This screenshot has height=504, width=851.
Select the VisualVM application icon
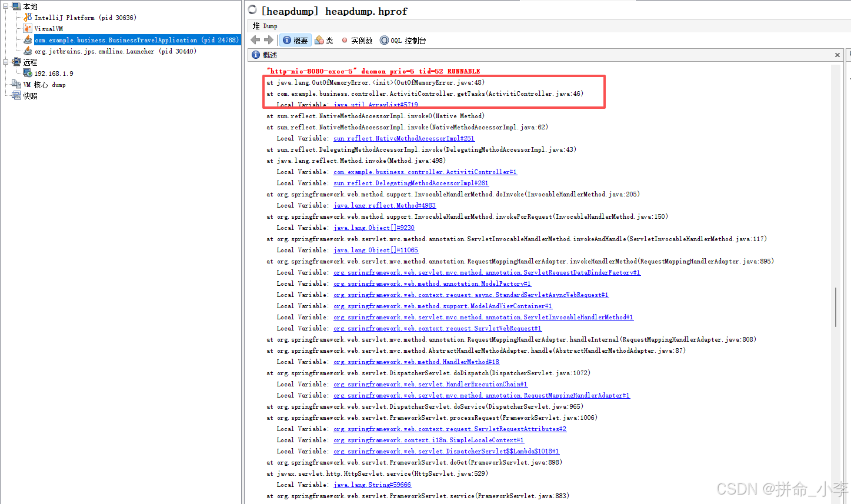[28, 29]
